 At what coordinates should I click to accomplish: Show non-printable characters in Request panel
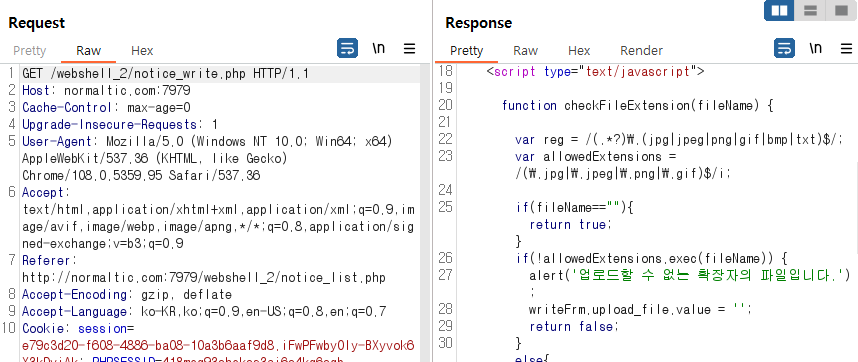379,48
